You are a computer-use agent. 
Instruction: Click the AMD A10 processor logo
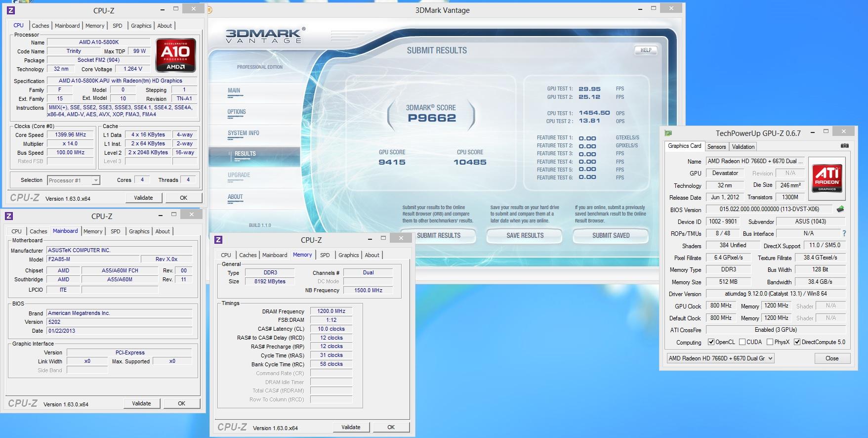coord(176,54)
